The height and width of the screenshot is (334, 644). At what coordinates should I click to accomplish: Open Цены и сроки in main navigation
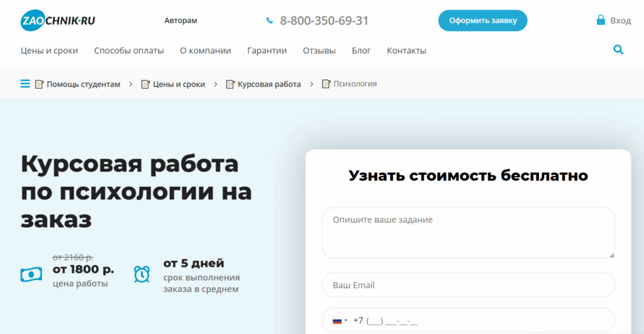pos(49,50)
